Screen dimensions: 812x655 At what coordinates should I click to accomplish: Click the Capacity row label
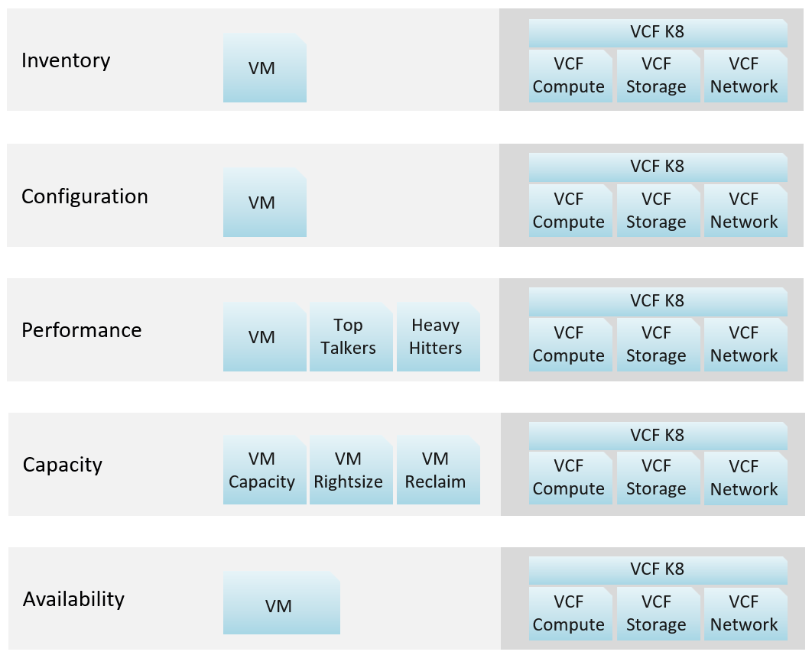(x=62, y=465)
